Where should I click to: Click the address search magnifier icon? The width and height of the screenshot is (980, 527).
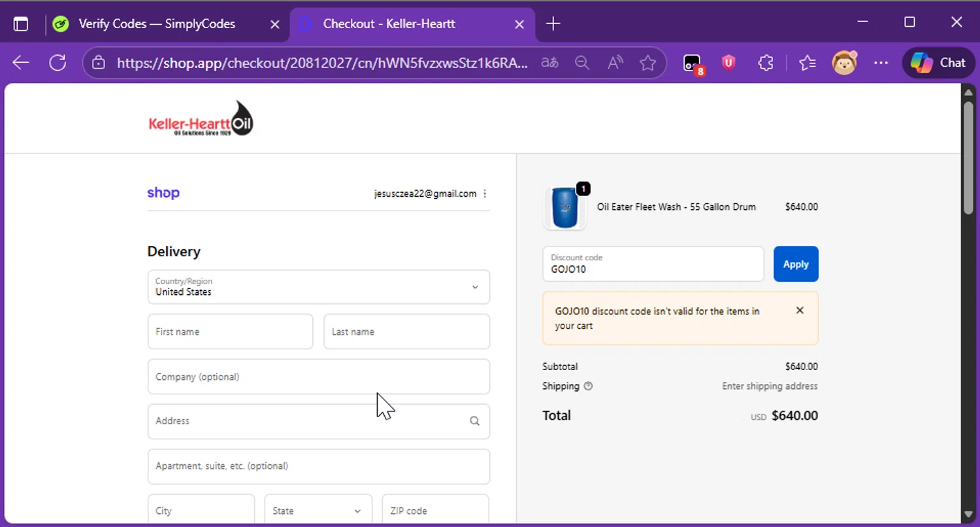(x=475, y=421)
